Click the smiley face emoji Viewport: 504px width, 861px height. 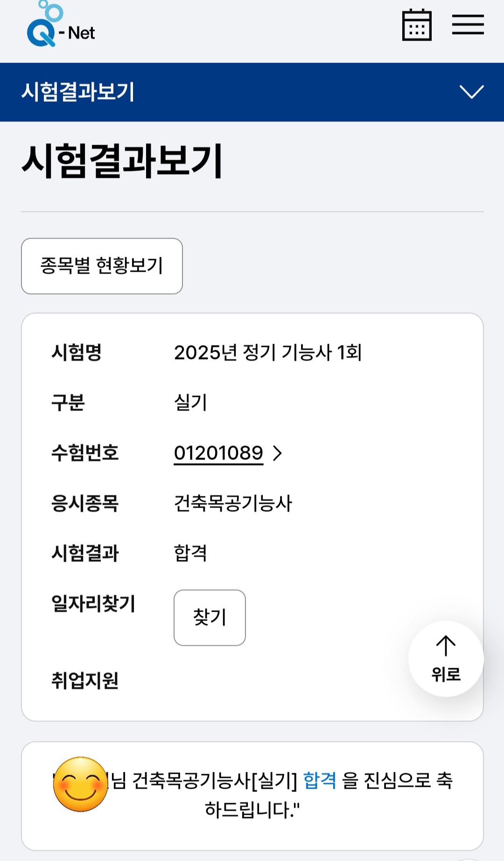tap(81, 784)
